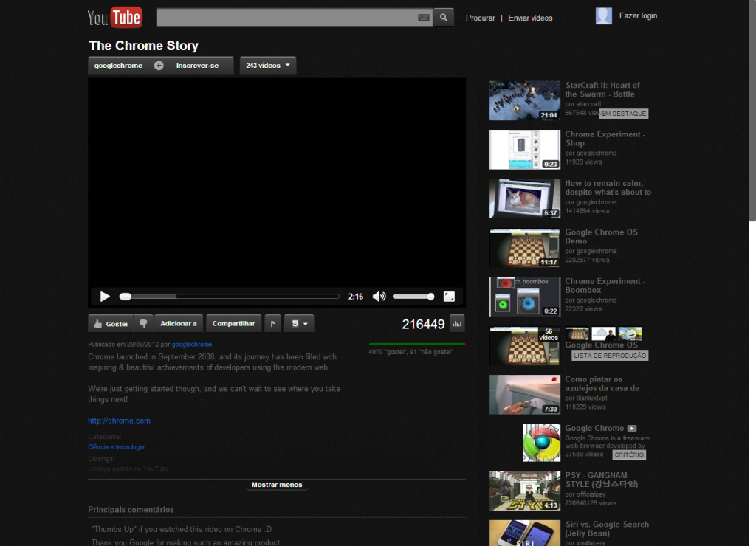This screenshot has height=546, width=756.
Task: Click the play icon next to Google Chrome topic
Action: pos(632,429)
